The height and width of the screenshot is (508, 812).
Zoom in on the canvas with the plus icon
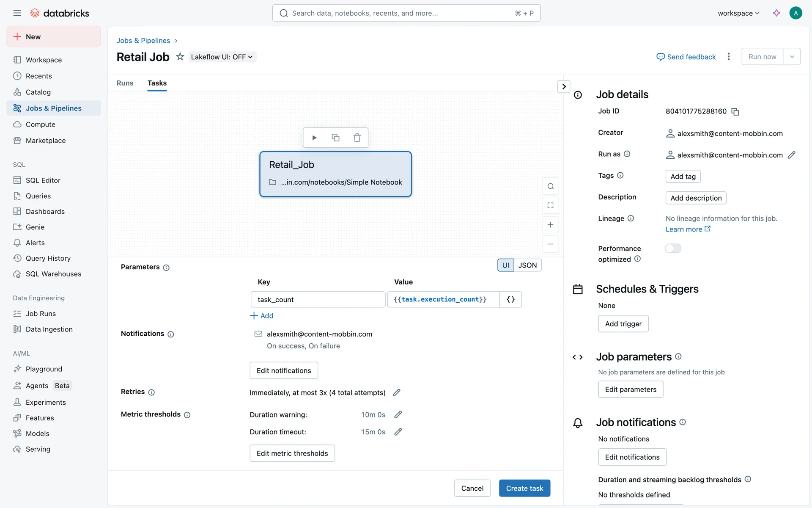tap(550, 225)
